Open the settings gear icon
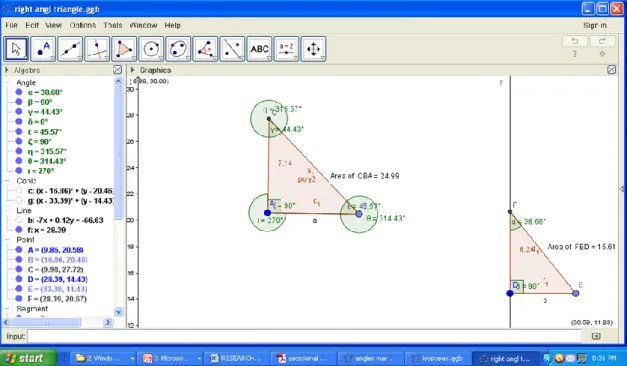 click(602, 54)
